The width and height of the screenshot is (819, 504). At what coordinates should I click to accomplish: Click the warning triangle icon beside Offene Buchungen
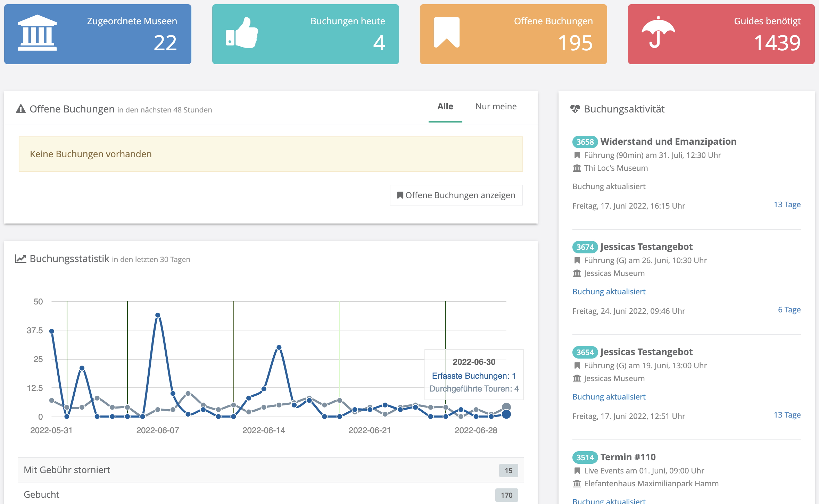[x=21, y=109]
